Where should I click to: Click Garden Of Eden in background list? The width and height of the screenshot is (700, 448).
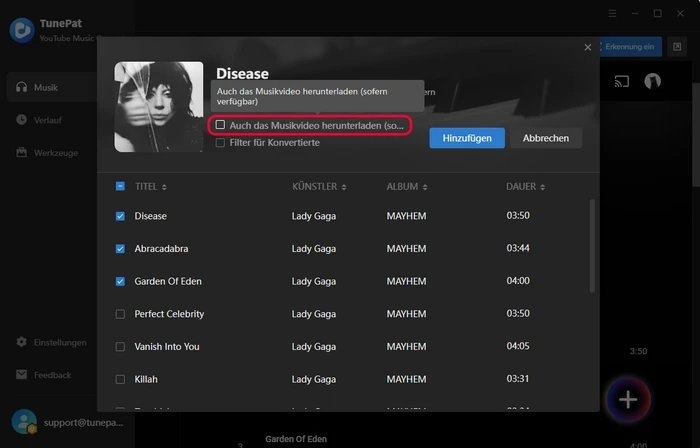296,439
